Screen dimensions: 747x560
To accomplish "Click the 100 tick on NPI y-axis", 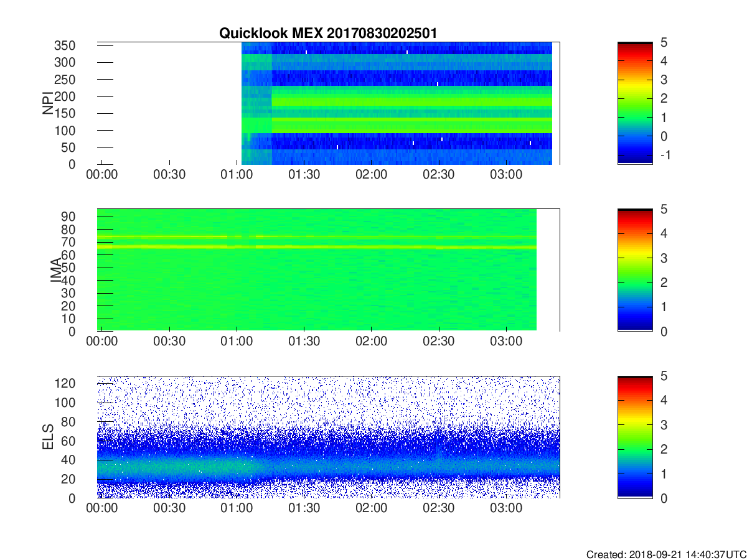I will tap(64, 130).
